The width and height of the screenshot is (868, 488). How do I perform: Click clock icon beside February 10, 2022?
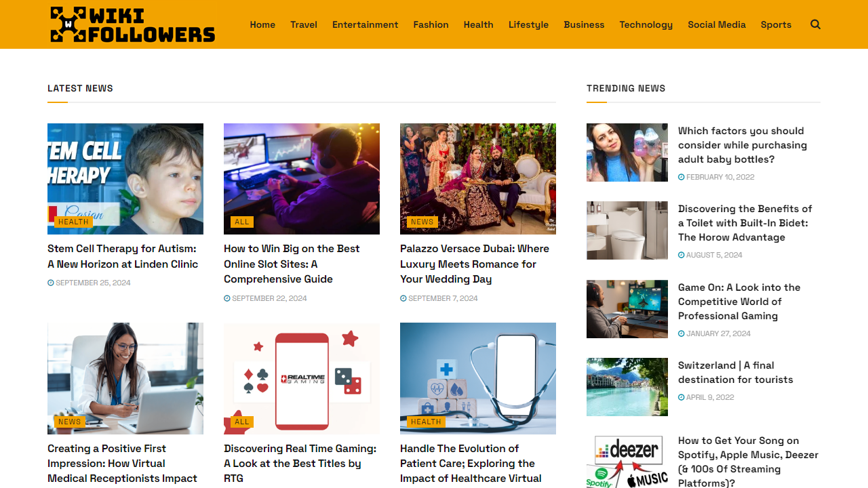tap(682, 178)
